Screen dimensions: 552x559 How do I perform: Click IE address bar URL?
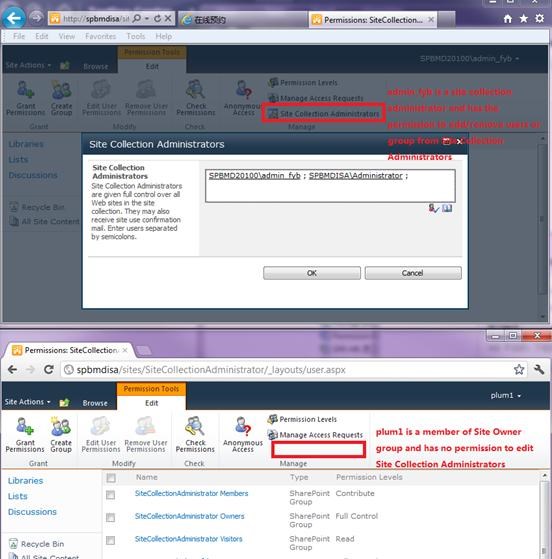[x=96, y=19]
